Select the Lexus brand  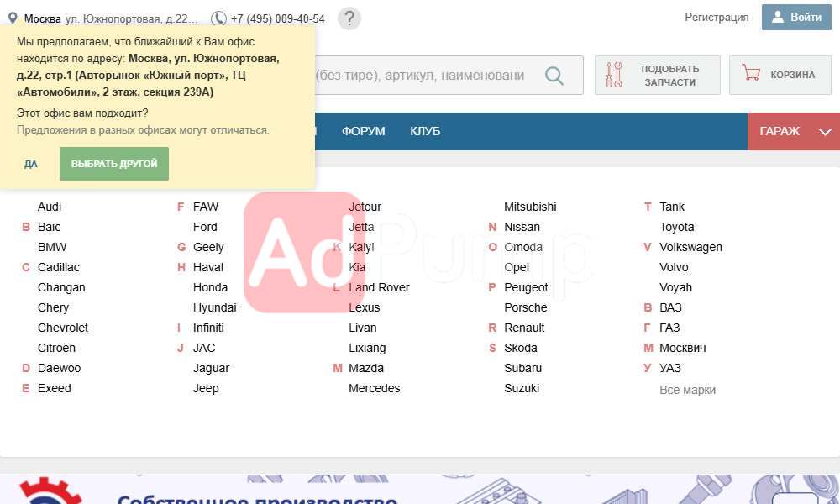365,308
